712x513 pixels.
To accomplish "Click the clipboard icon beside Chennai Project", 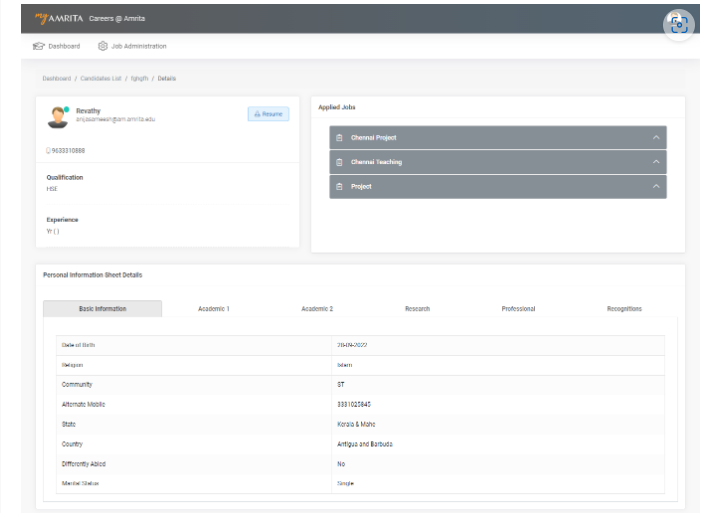I will point(339,138).
